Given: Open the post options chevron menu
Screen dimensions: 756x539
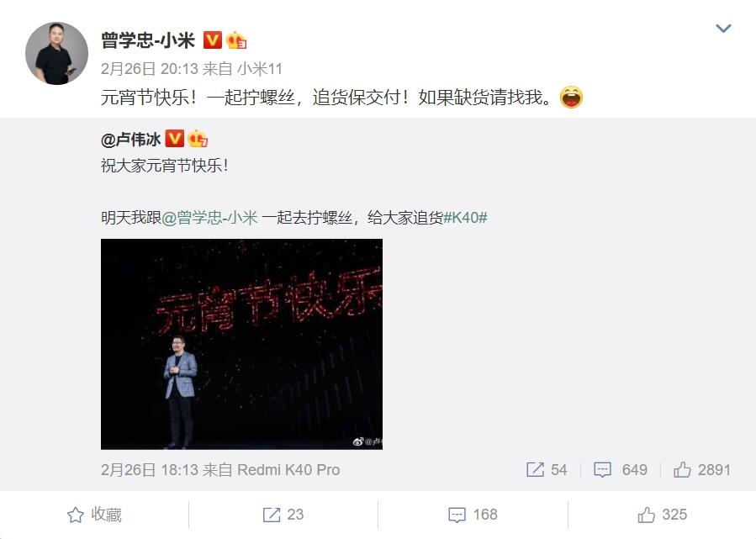Looking at the screenshot, I should click(x=723, y=29).
